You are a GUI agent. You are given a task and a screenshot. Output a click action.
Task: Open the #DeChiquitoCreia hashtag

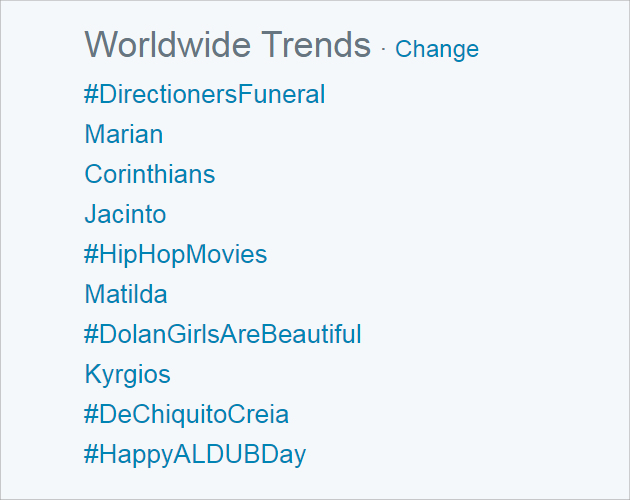(x=187, y=415)
